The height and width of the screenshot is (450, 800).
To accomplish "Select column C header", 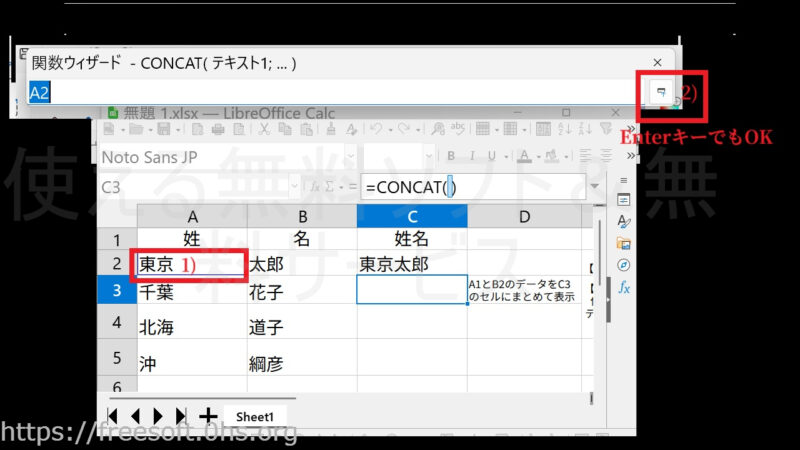I will point(411,214).
